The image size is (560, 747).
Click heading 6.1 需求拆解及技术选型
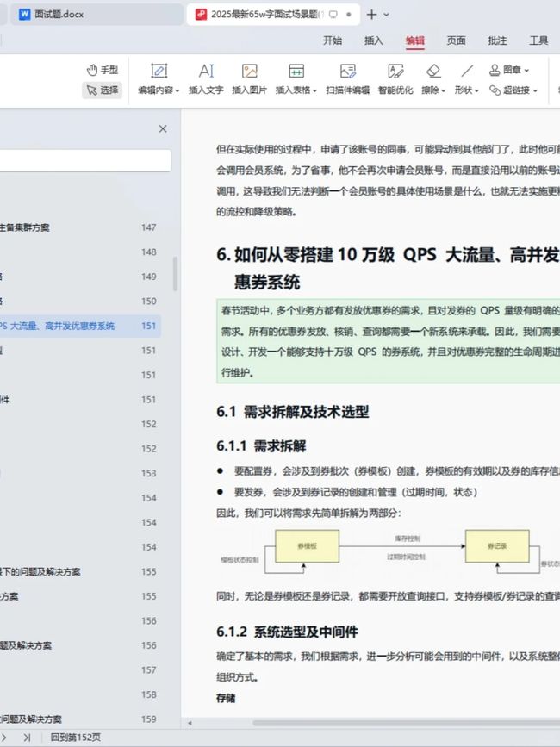(292, 412)
